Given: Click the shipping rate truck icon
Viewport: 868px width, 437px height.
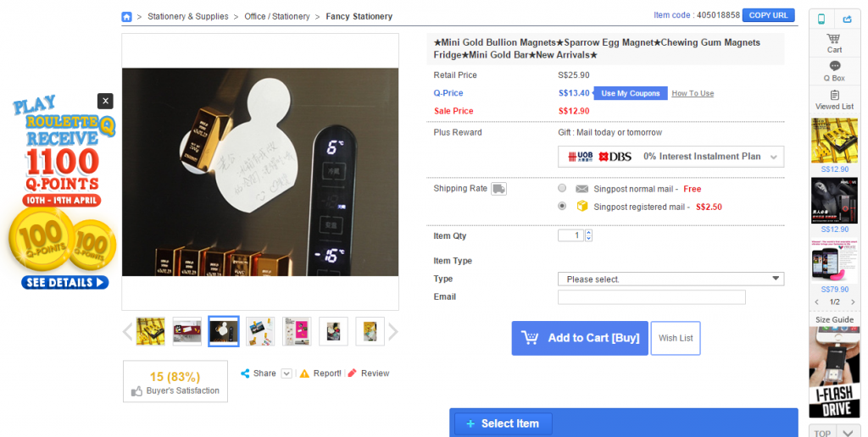Looking at the screenshot, I should [498, 189].
